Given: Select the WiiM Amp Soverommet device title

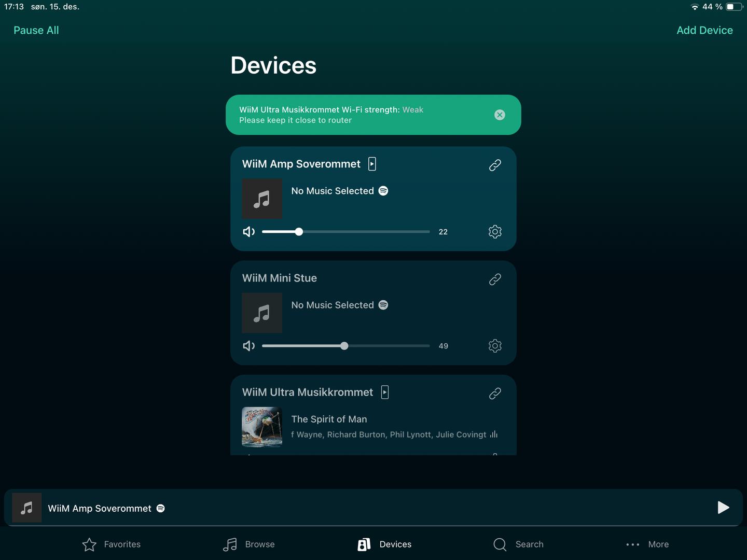Looking at the screenshot, I should tap(301, 164).
